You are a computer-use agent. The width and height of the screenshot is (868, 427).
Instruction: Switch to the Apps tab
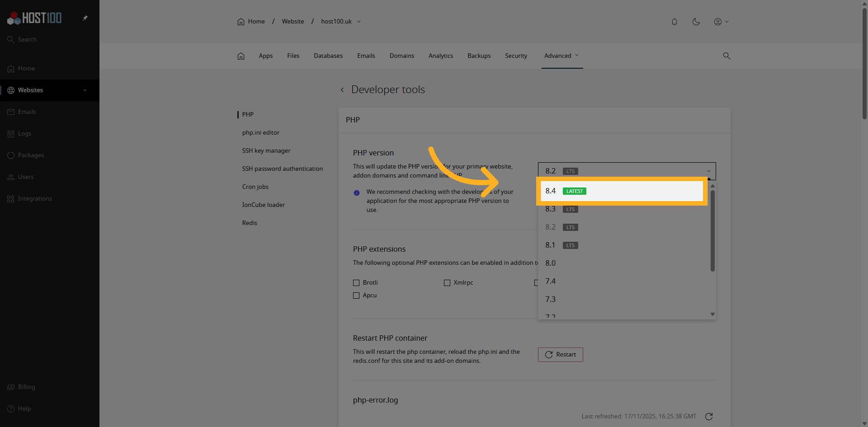(x=266, y=56)
